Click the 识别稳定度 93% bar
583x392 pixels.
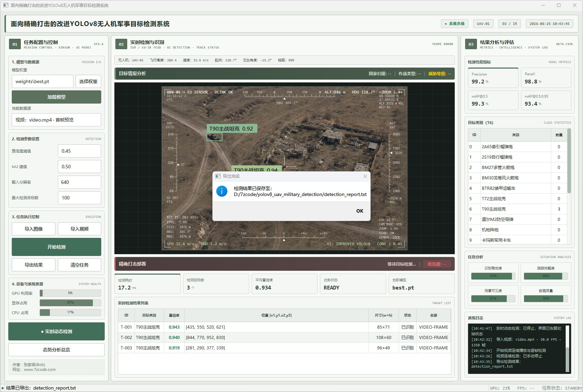tap(493, 276)
